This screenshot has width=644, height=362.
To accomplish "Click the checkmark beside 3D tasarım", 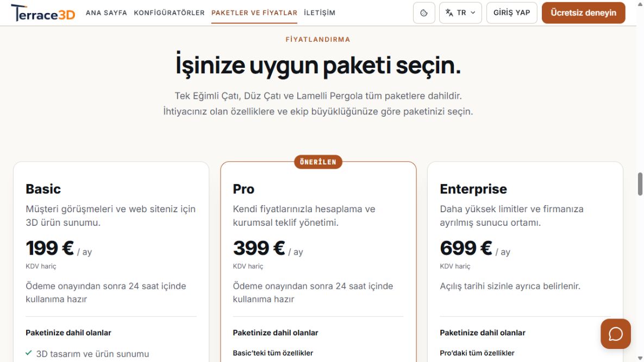I will (x=29, y=353).
